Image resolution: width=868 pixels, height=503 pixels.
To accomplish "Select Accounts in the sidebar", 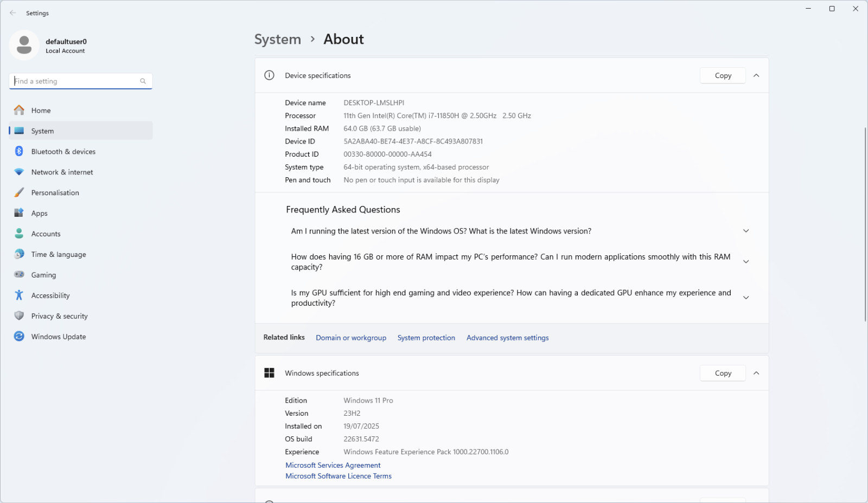I will pos(81,234).
